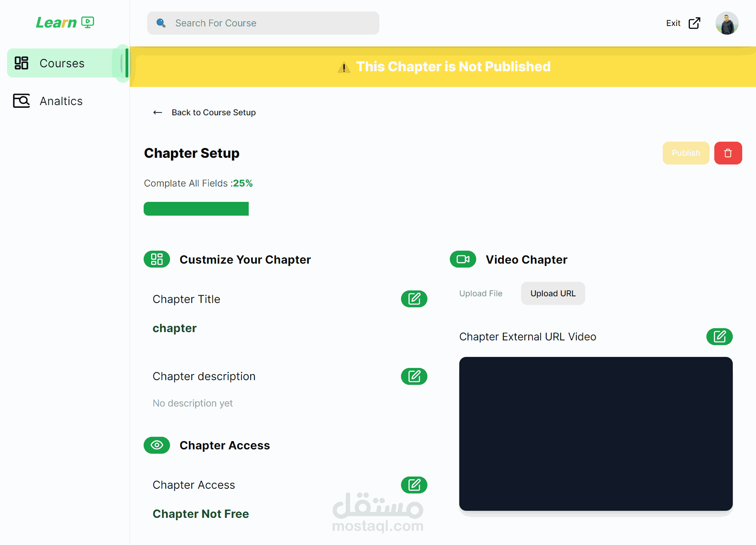Viewport: 756px width, 545px height.
Task: Click into the Search For Course field
Action: point(272,23)
